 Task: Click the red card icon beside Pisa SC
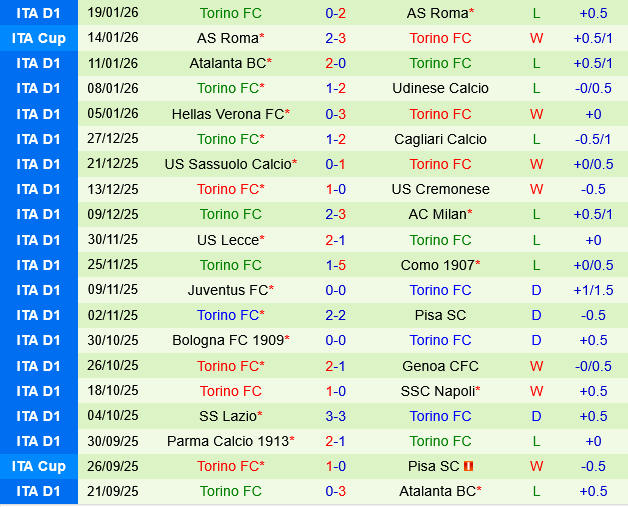tap(468, 466)
